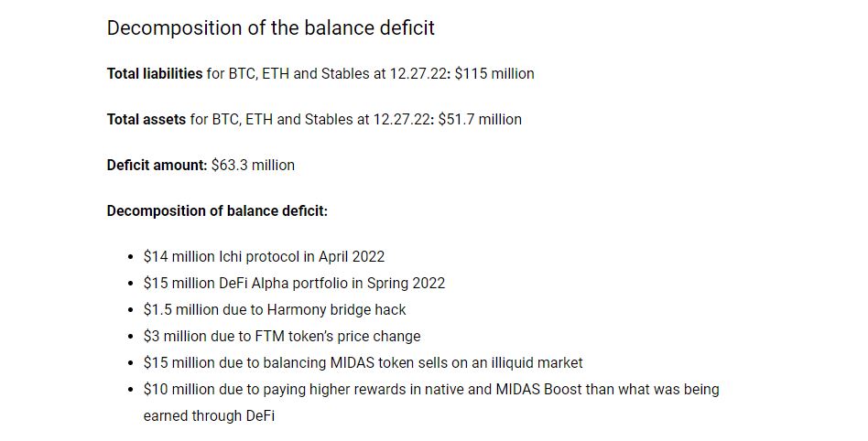868x441 pixels.
Task: Click the bold 'Total liabilities' label
Action: (155, 73)
